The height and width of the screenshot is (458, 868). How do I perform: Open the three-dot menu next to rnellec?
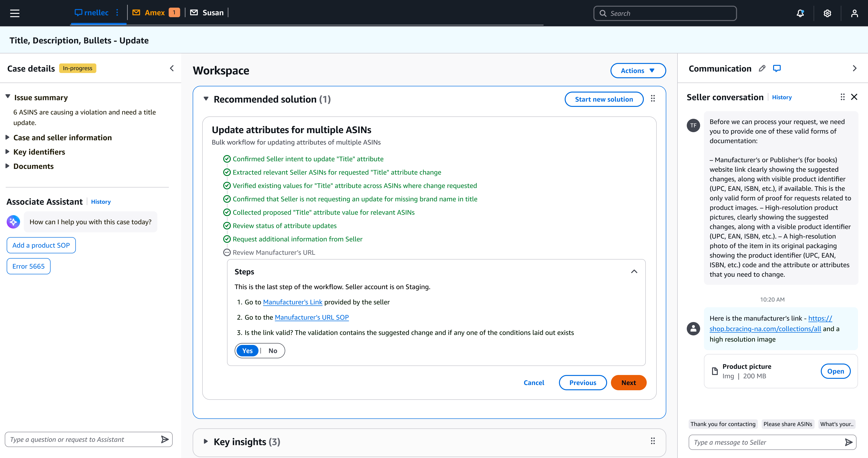117,13
